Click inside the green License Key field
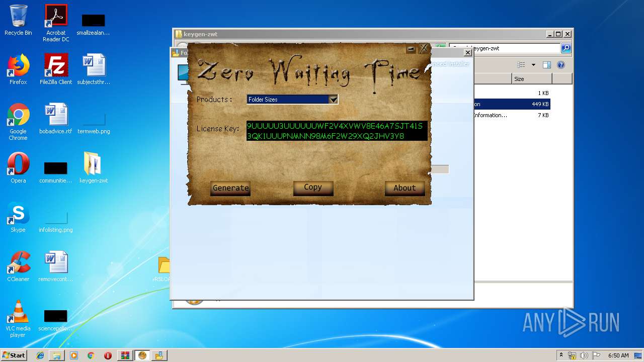The height and width of the screenshot is (362, 644). 337,131
